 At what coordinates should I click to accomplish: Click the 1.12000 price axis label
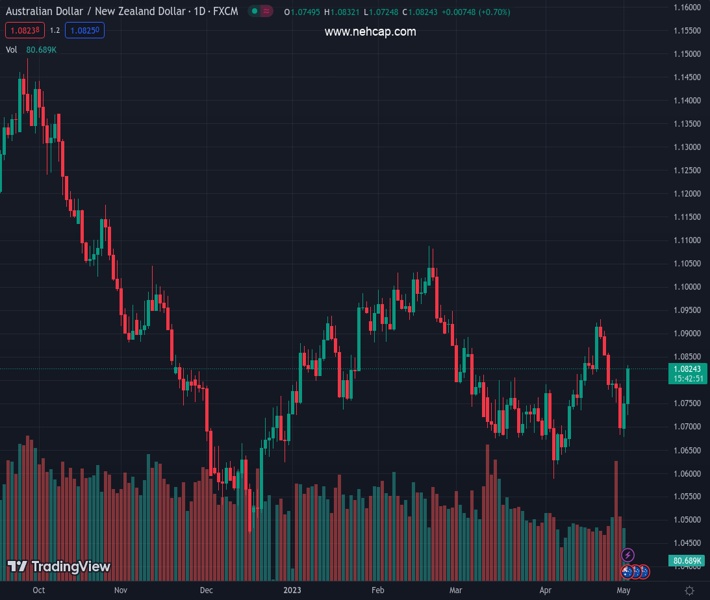click(x=687, y=194)
